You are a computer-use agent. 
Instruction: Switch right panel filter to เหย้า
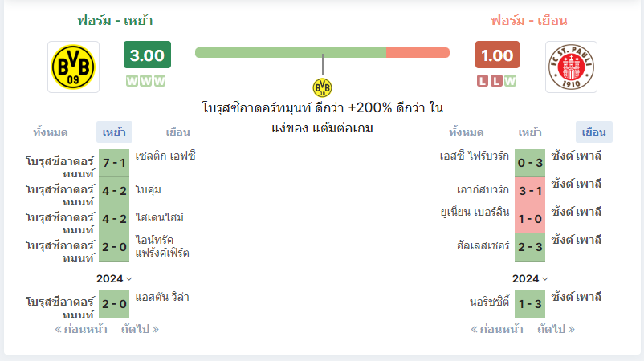tap(530, 132)
